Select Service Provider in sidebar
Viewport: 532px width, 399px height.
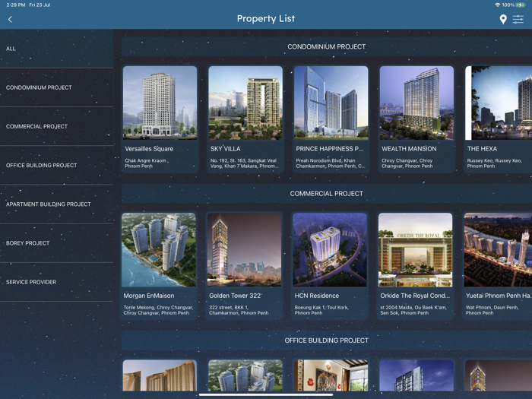[57, 282]
